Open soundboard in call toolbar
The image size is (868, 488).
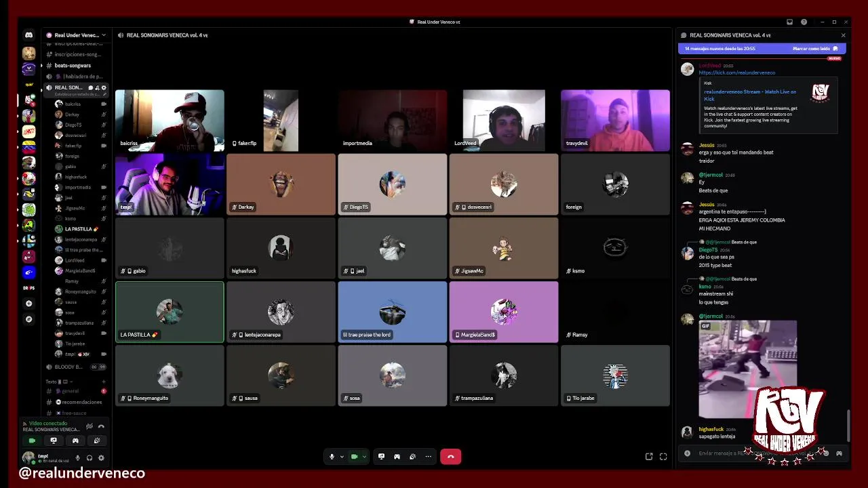click(412, 457)
